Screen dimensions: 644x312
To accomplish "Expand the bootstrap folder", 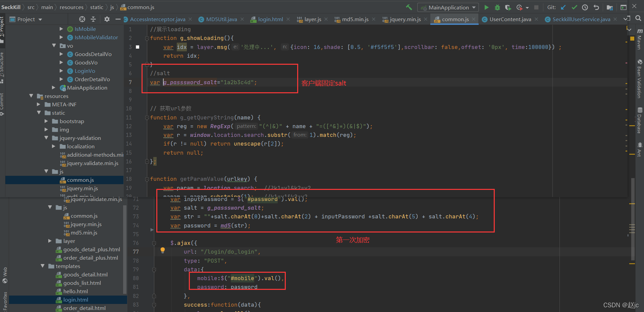I will point(47,121).
